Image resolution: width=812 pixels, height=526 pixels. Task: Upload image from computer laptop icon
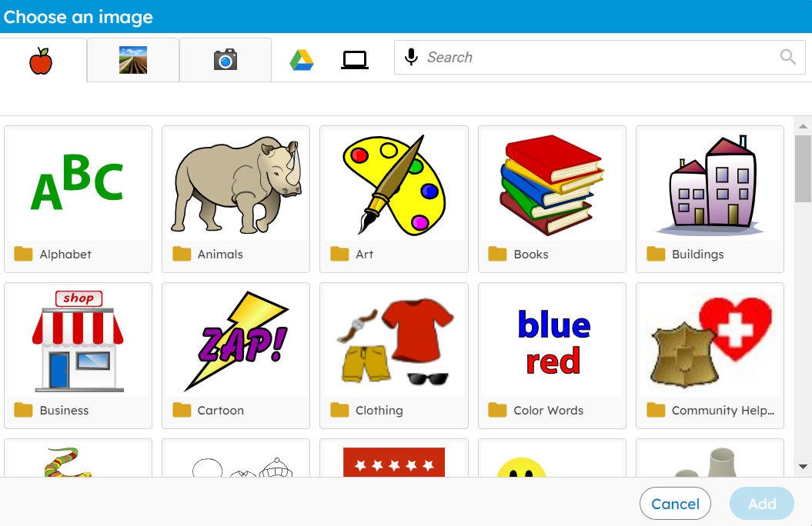coord(355,60)
